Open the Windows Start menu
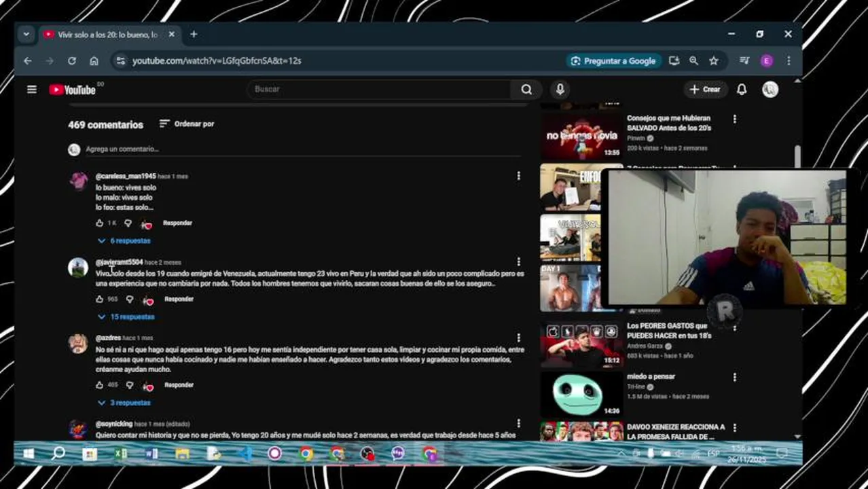Viewport: 868px width, 489px height. pyautogui.click(x=29, y=453)
